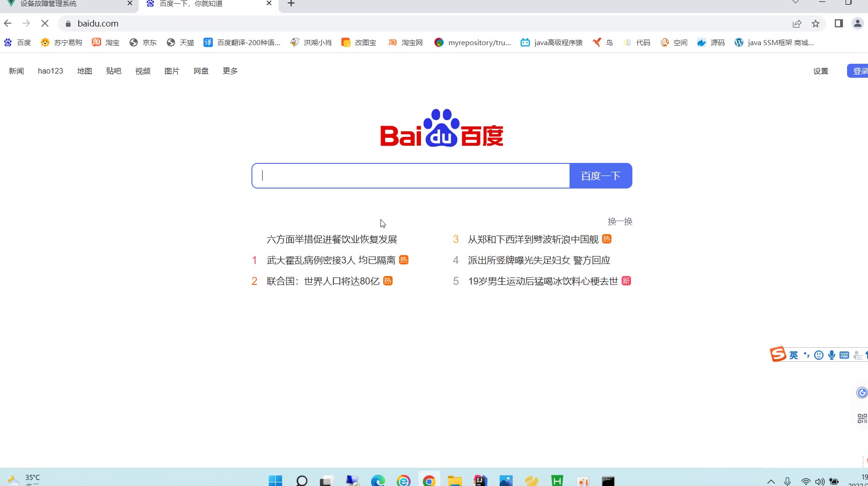Click Sogou voice input microphone

click(832, 355)
